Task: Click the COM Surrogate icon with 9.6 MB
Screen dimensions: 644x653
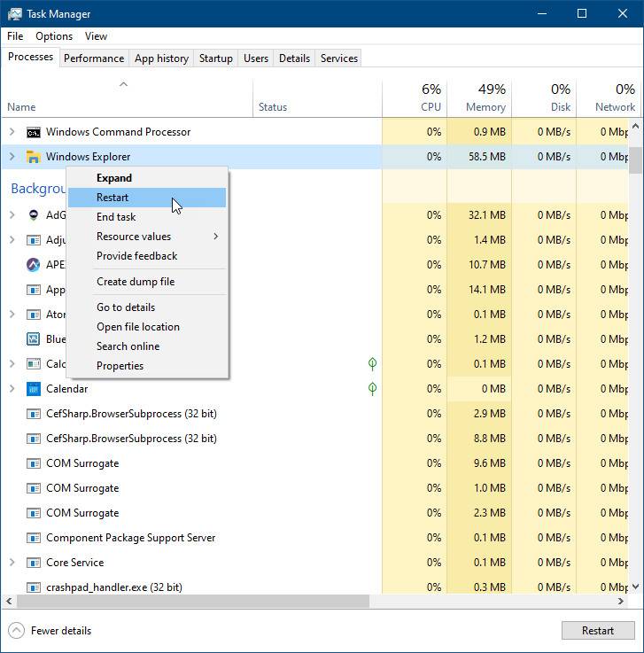Action: pos(34,463)
